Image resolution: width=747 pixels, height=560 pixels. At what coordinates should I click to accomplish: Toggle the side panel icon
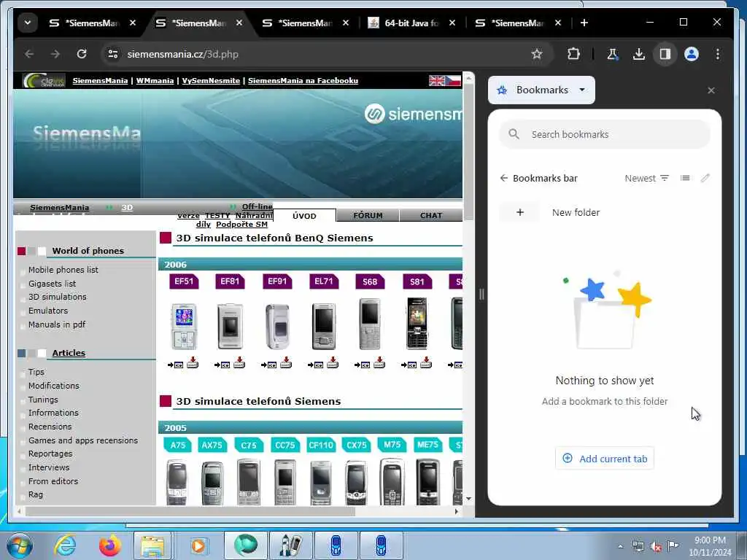(x=665, y=54)
